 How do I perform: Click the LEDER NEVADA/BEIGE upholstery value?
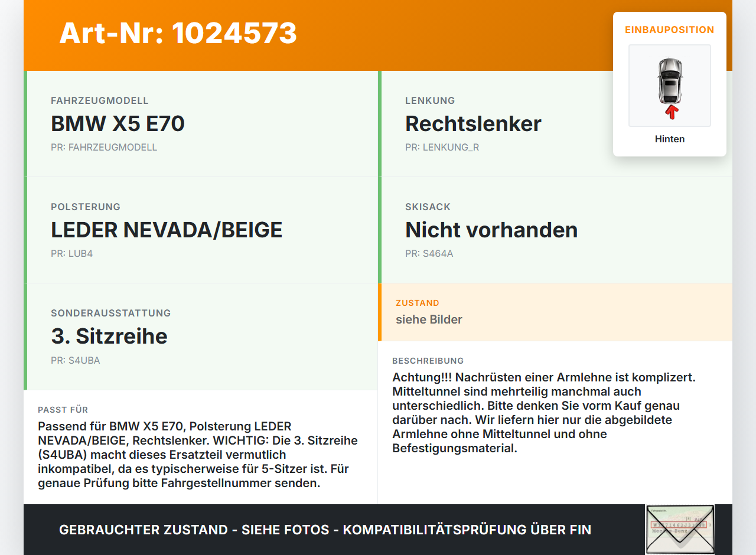pyautogui.click(x=167, y=230)
